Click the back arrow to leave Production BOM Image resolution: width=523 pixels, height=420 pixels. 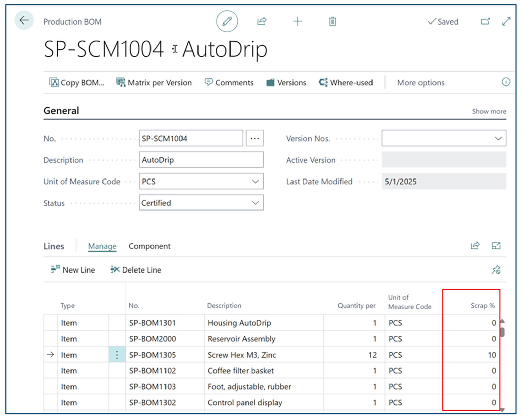pos(23,20)
